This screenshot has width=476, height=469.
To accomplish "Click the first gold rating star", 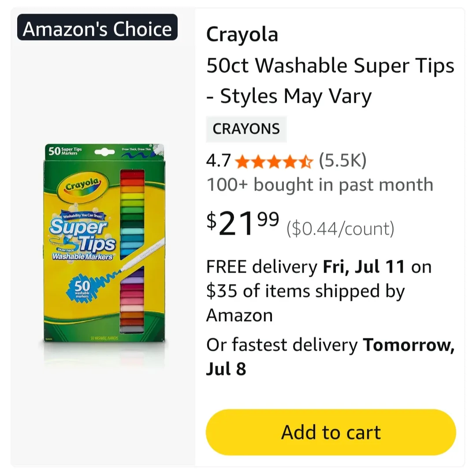I will point(243,162).
